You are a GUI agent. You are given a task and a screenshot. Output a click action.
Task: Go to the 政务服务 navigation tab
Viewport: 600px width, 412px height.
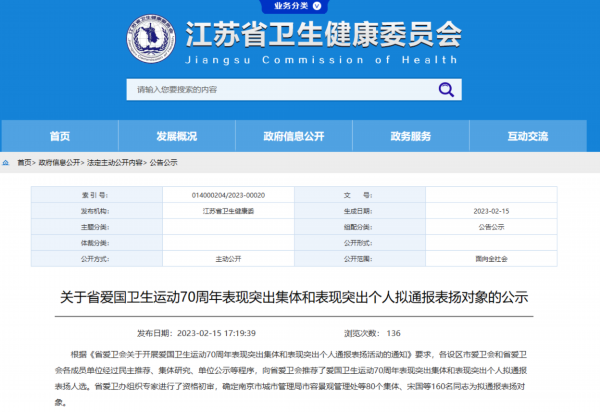click(411, 136)
